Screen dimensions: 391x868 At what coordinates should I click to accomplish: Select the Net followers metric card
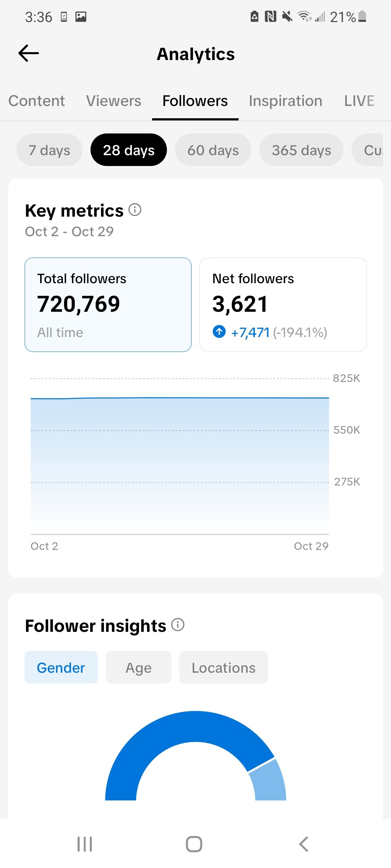pos(283,305)
